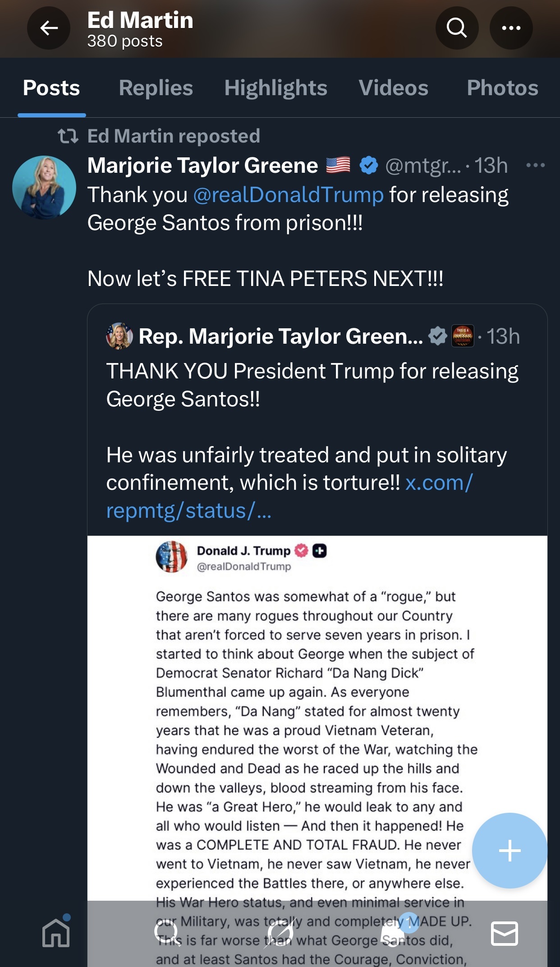Open Grok from the bottom navigation

[280, 933]
